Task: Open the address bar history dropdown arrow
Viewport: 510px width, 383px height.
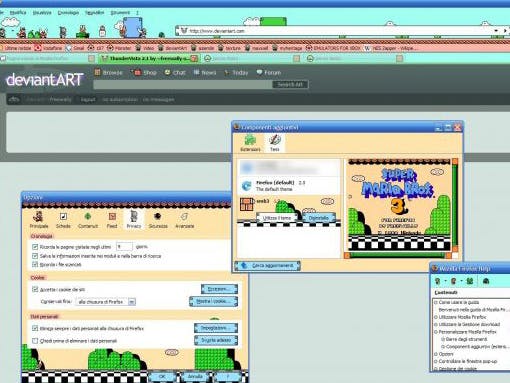Action: pyautogui.click(x=496, y=31)
